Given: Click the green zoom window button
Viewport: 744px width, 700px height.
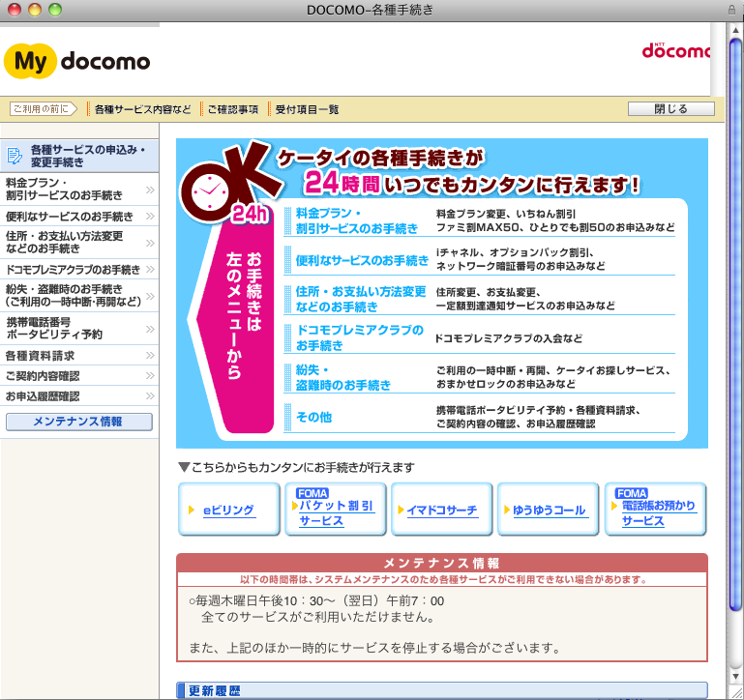Looking at the screenshot, I should [x=55, y=10].
